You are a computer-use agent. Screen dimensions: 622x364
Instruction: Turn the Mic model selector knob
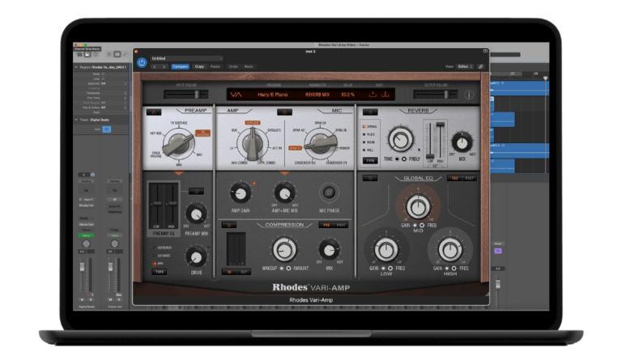(320, 143)
